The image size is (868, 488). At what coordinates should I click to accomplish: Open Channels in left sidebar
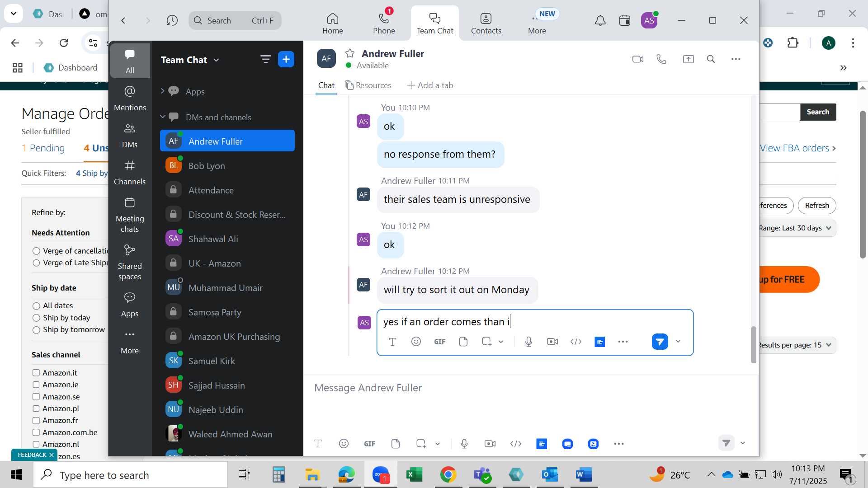coord(130,172)
